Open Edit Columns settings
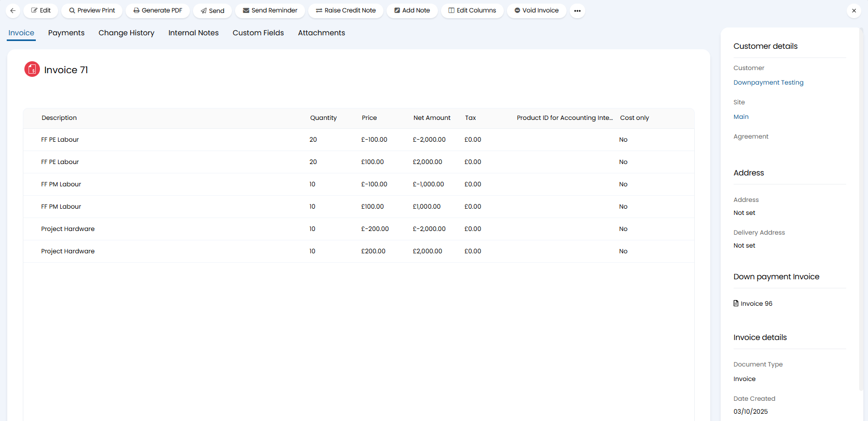Screen dimensions: 868x421 coord(472,10)
